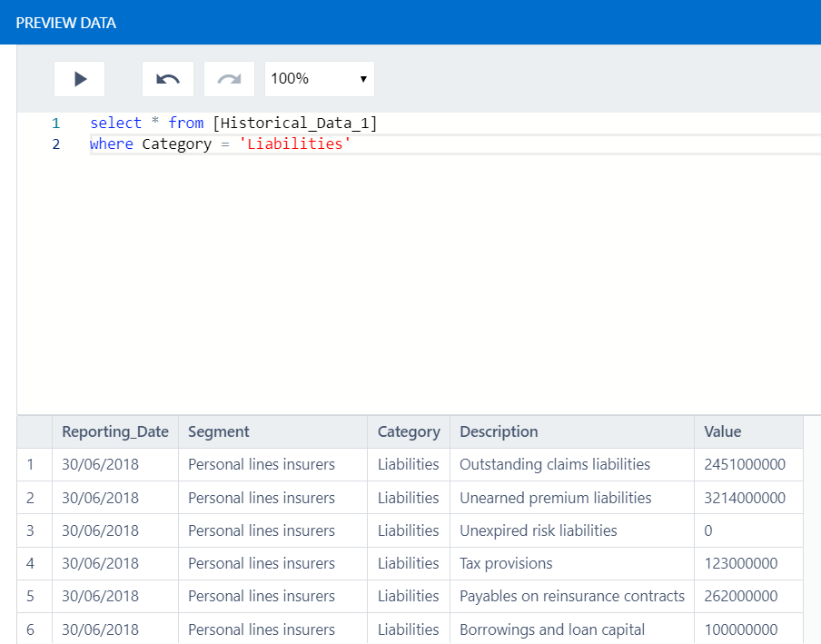Image resolution: width=821 pixels, height=644 pixels.
Task: Select the Borrowings and loan capital cell
Action: (x=552, y=629)
